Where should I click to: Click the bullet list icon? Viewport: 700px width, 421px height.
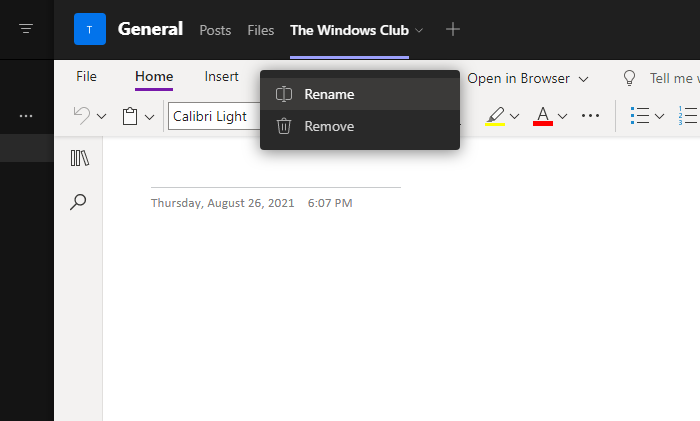click(639, 116)
